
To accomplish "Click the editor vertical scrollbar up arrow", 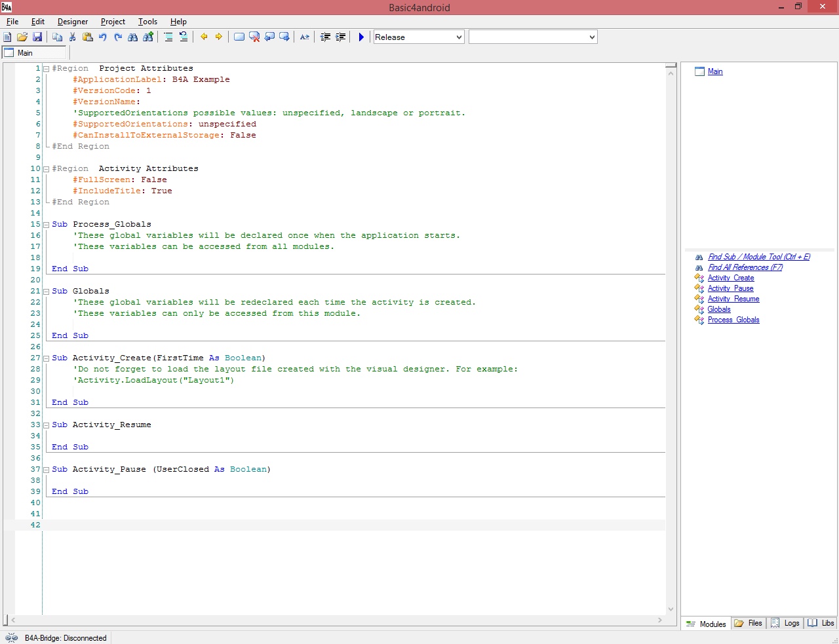I will (671, 73).
